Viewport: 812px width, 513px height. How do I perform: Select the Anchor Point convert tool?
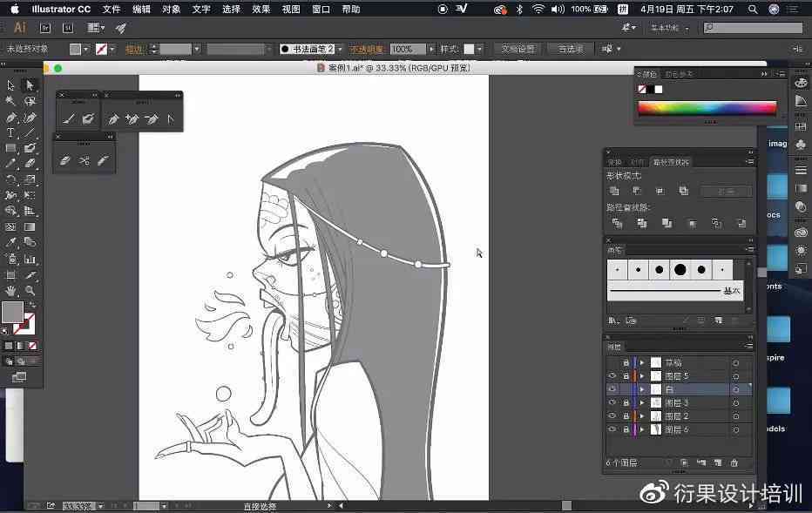[171, 119]
